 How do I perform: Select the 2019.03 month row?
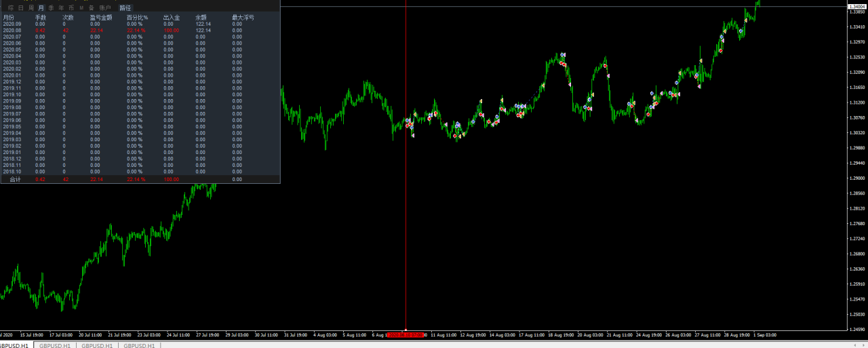tap(140, 140)
